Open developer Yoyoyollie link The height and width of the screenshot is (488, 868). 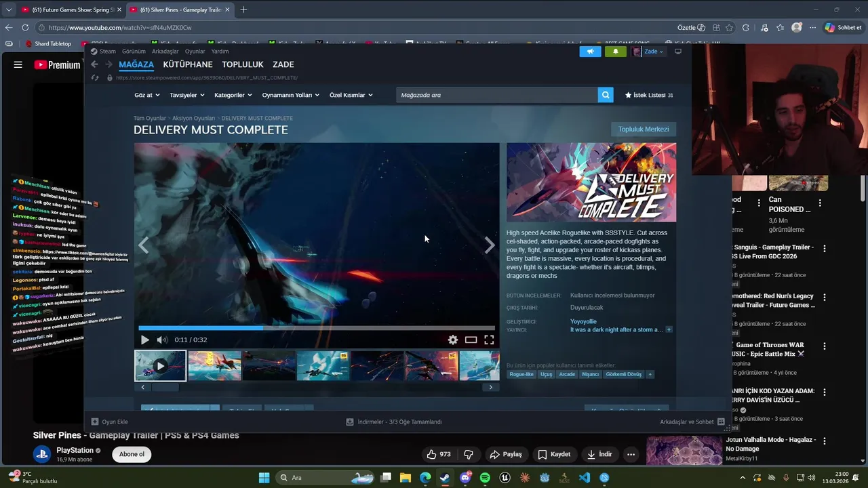point(583,321)
